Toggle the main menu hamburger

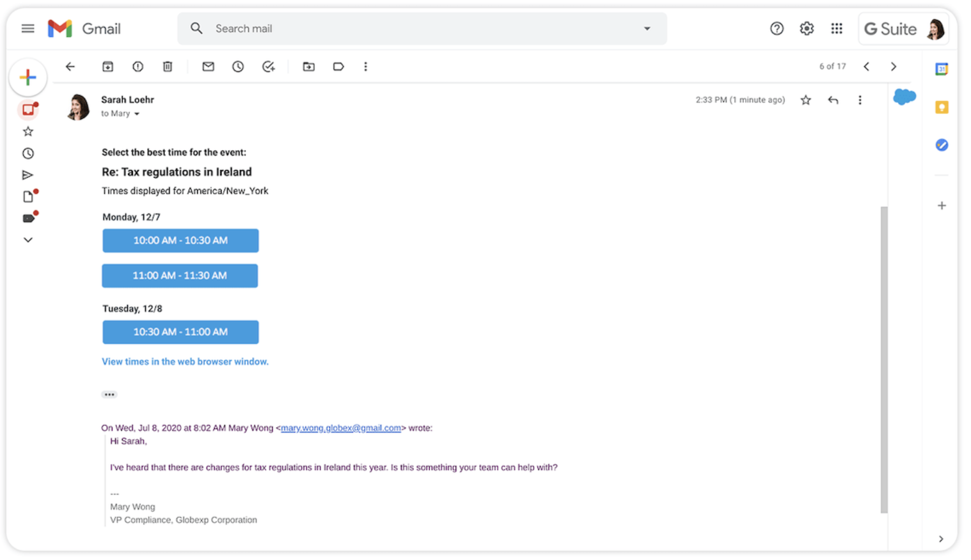click(x=28, y=29)
